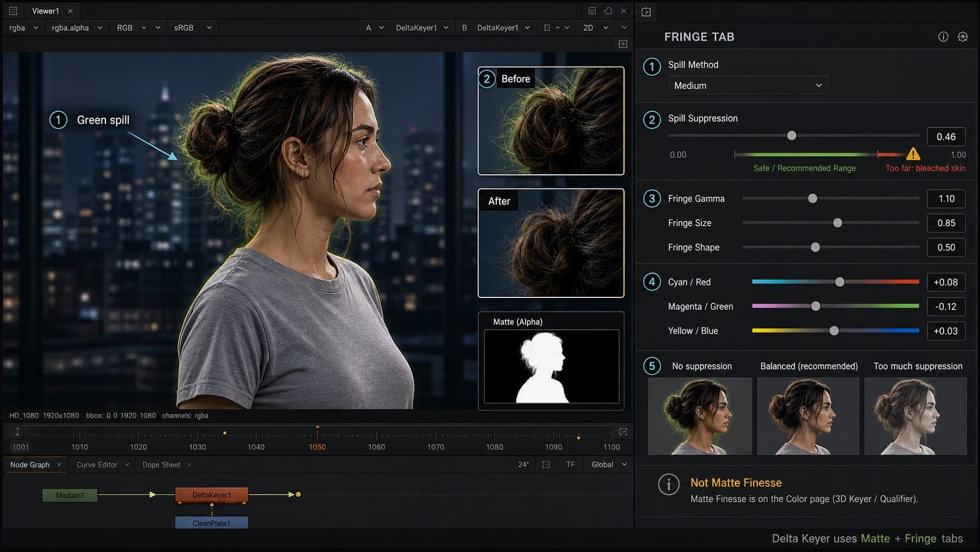Expand the Curve Editor tab dropdown arrow
Screen dimensions: 980x552
pyautogui.click(x=127, y=465)
